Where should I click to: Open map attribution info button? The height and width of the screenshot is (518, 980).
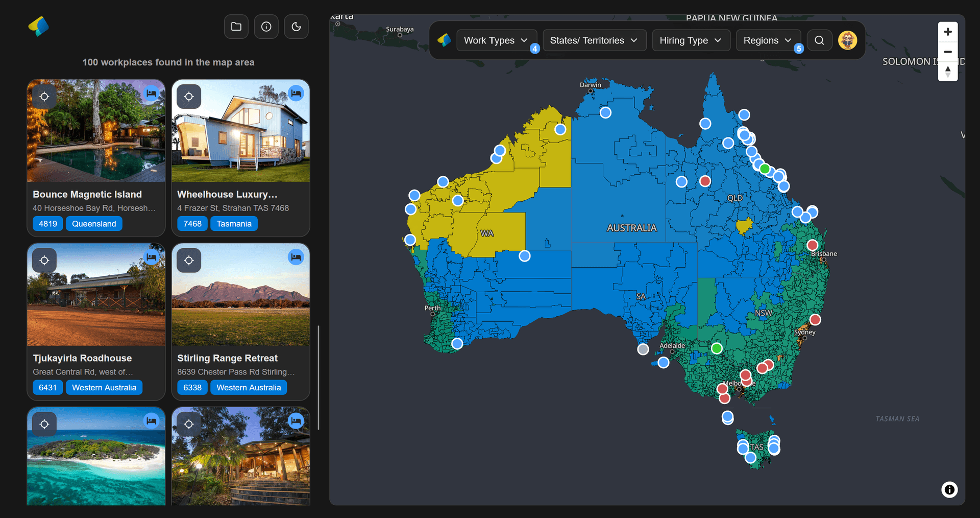(x=949, y=490)
